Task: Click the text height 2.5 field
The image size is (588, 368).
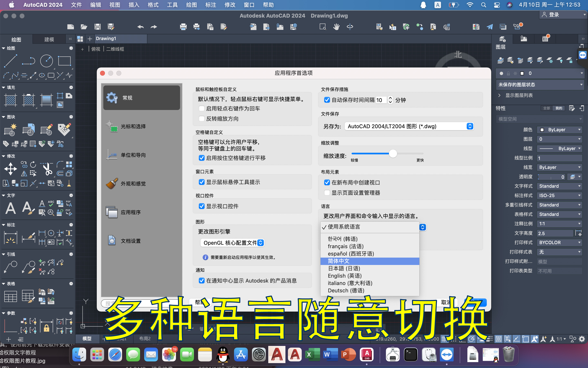Action: click(x=555, y=233)
